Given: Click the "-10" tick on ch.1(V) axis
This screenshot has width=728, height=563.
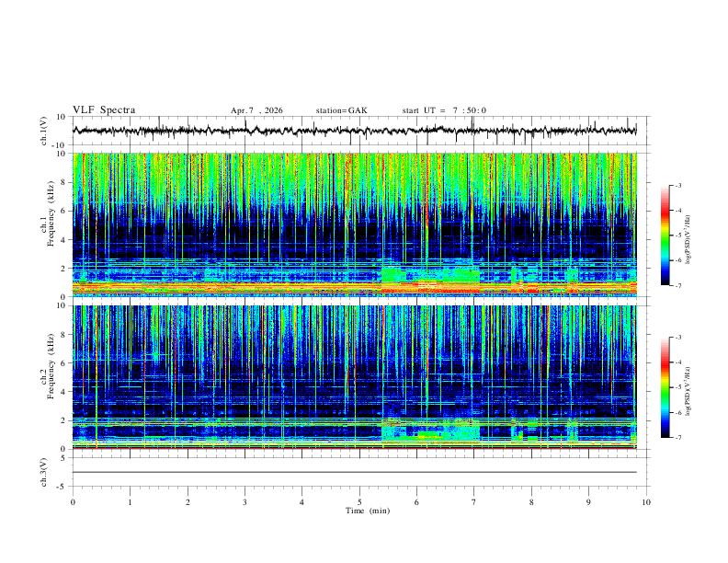Looking at the screenshot, I should point(60,145).
